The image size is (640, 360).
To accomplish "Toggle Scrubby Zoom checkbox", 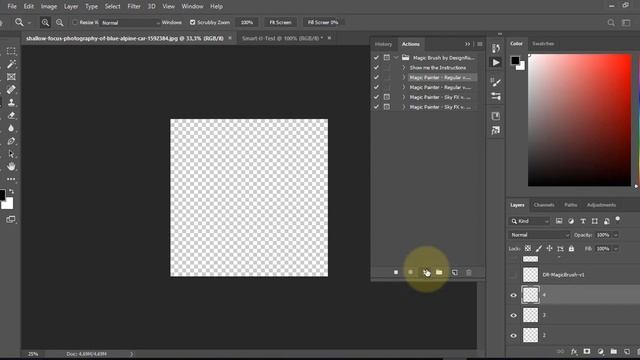I will (x=193, y=22).
